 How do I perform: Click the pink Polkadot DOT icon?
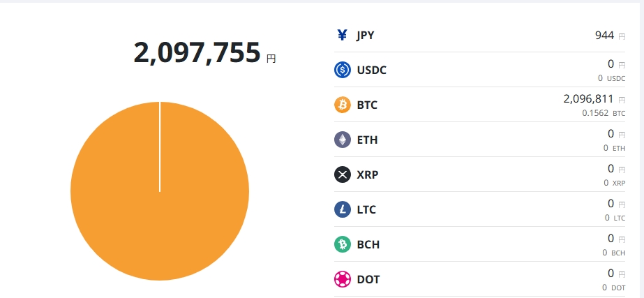[x=343, y=279]
